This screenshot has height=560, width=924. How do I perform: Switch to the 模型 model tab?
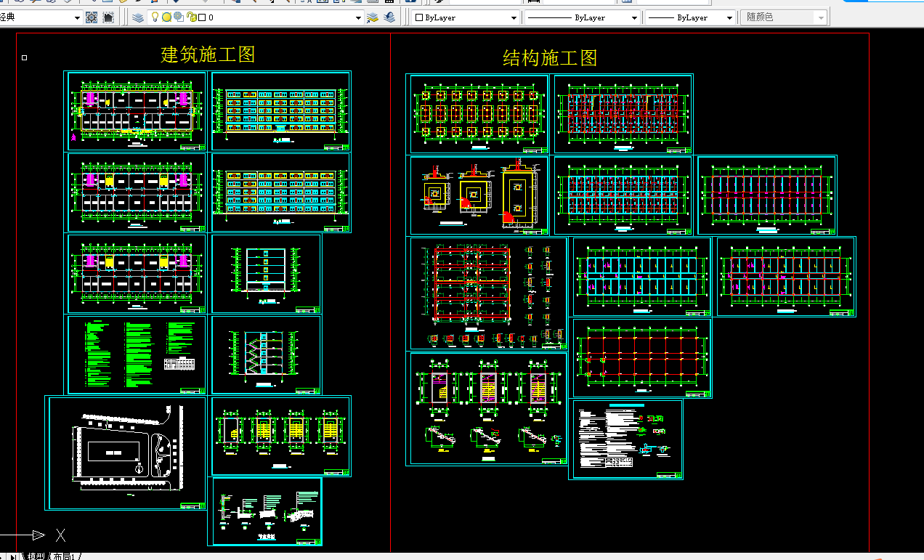point(35,556)
